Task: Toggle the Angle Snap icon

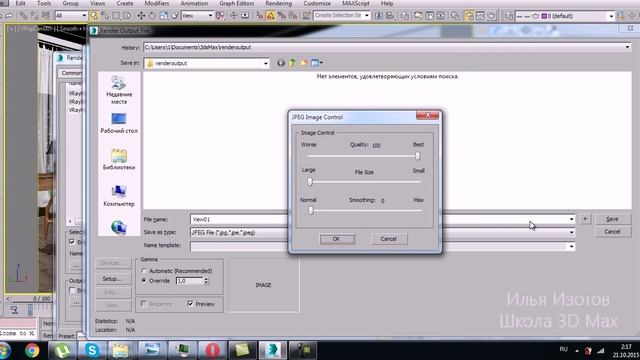Action: tap(270, 16)
